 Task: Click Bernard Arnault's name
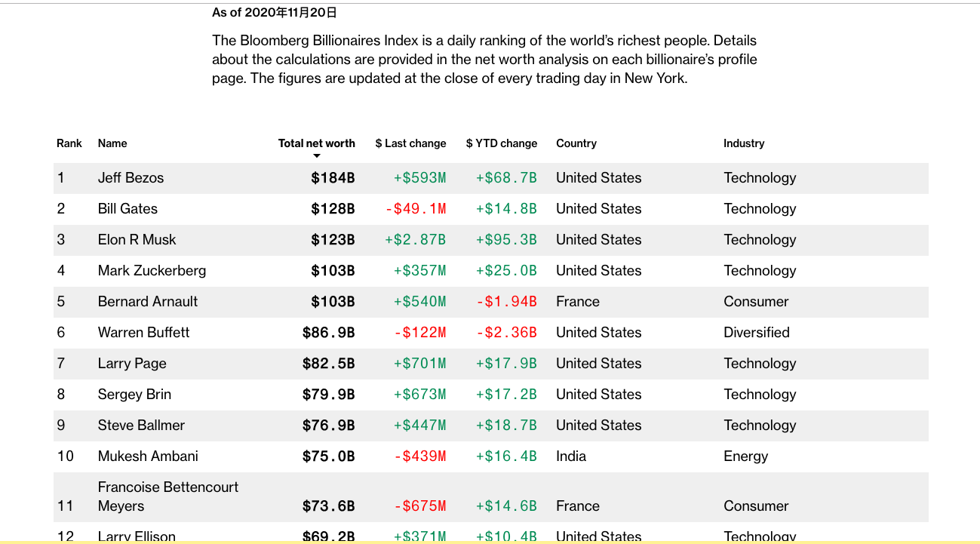[148, 302]
